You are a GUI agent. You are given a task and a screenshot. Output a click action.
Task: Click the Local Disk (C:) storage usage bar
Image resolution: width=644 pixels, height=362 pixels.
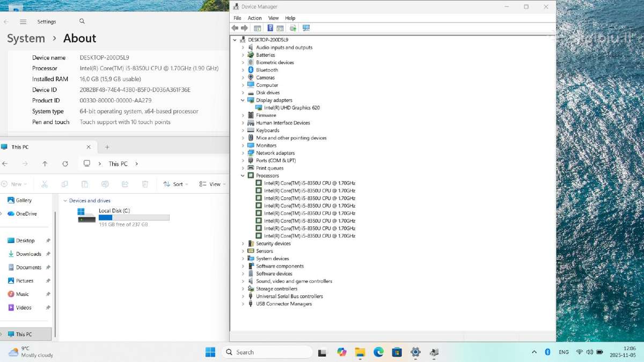coord(134,218)
